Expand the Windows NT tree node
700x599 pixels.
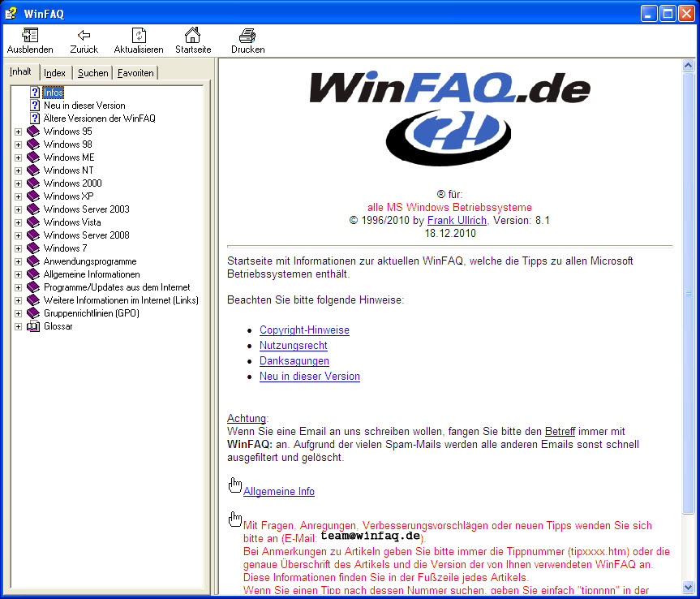point(19,170)
